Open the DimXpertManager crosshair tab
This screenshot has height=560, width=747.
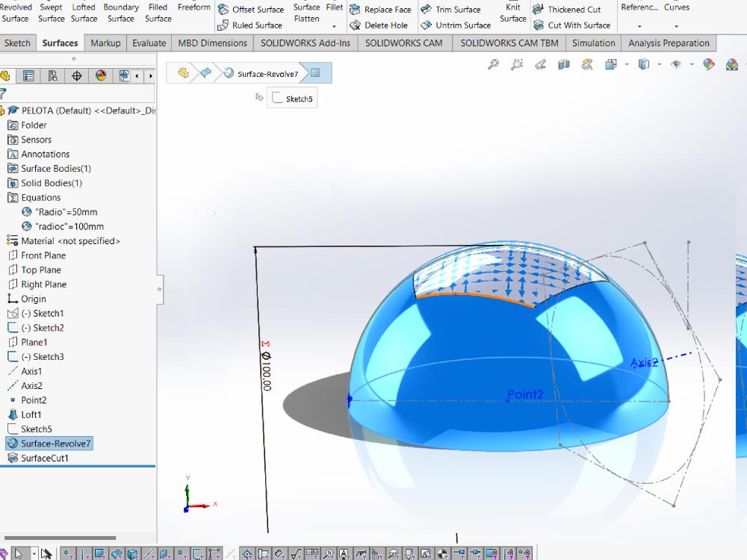pos(77,75)
